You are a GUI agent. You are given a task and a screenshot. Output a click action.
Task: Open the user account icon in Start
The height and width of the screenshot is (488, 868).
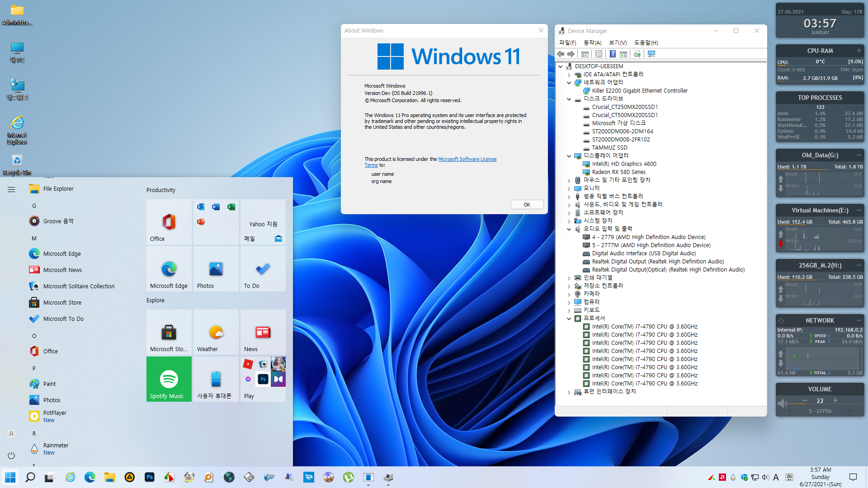(11, 434)
